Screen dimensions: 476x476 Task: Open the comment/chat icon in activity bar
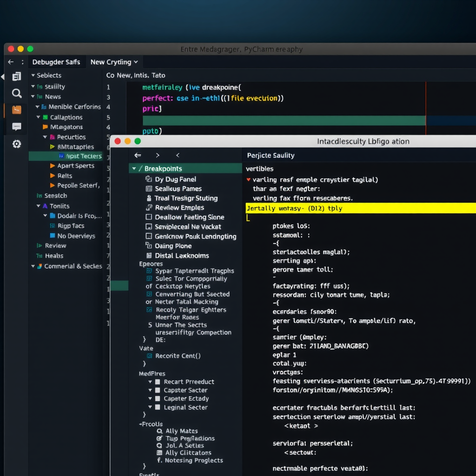click(16, 126)
